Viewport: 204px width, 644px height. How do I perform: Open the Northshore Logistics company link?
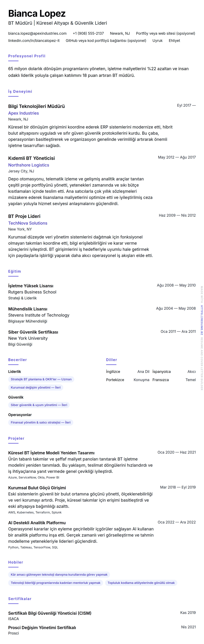click(x=29, y=165)
